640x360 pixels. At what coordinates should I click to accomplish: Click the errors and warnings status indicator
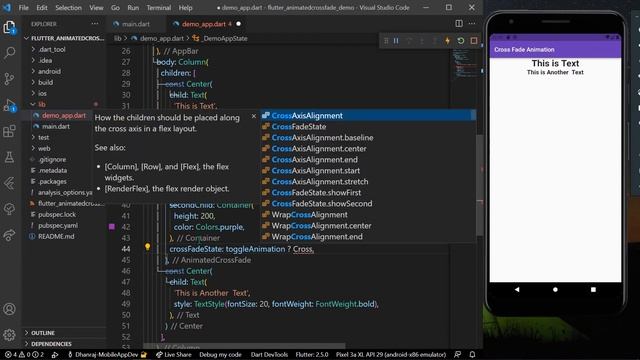(24, 355)
